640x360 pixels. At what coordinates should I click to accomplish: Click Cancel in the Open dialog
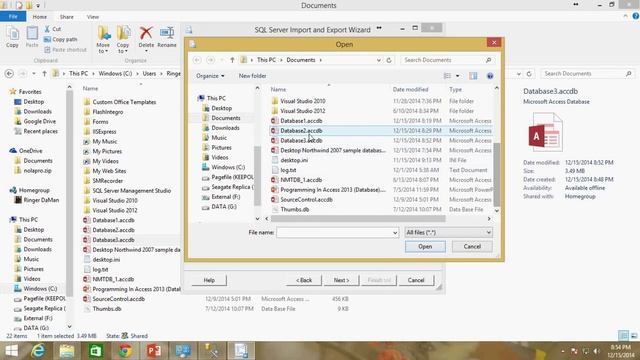click(x=472, y=247)
